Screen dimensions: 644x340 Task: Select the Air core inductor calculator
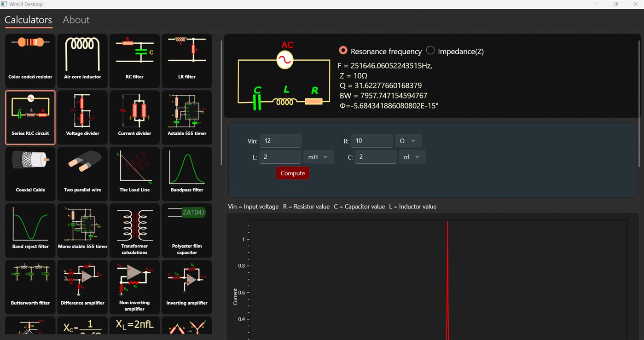coord(82,60)
